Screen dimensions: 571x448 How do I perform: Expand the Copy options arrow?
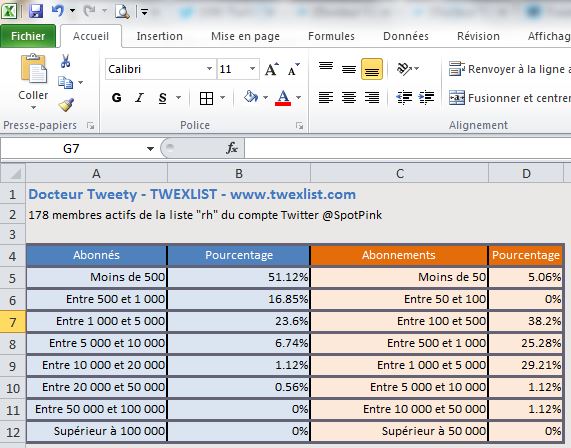80,83
